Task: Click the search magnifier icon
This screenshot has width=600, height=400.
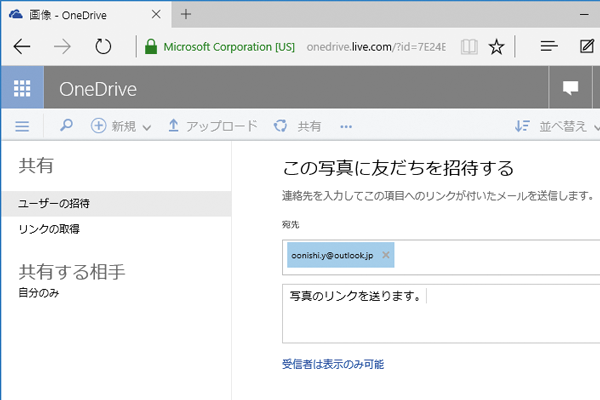Action: tap(66, 125)
